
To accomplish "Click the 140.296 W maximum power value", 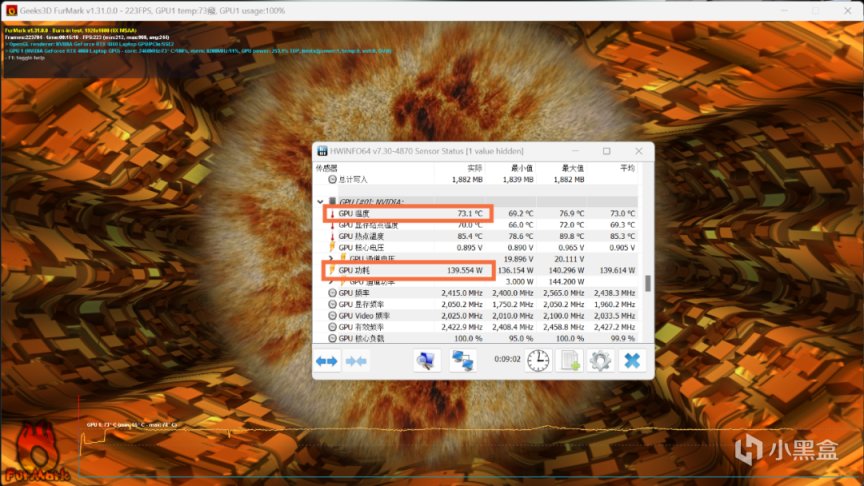I will pos(564,271).
